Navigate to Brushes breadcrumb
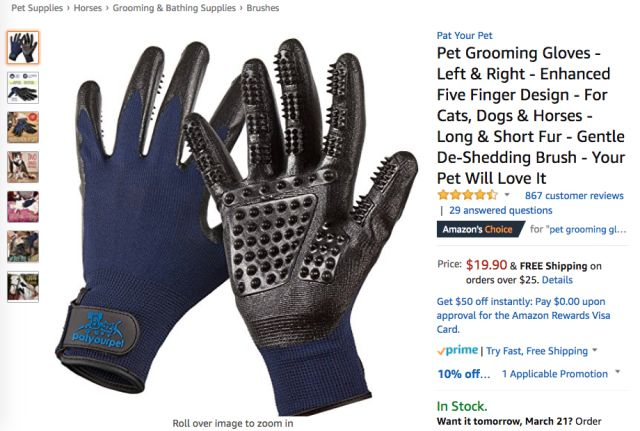The width and height of the screenshot is (640, 431). click(x=263, y=8)
